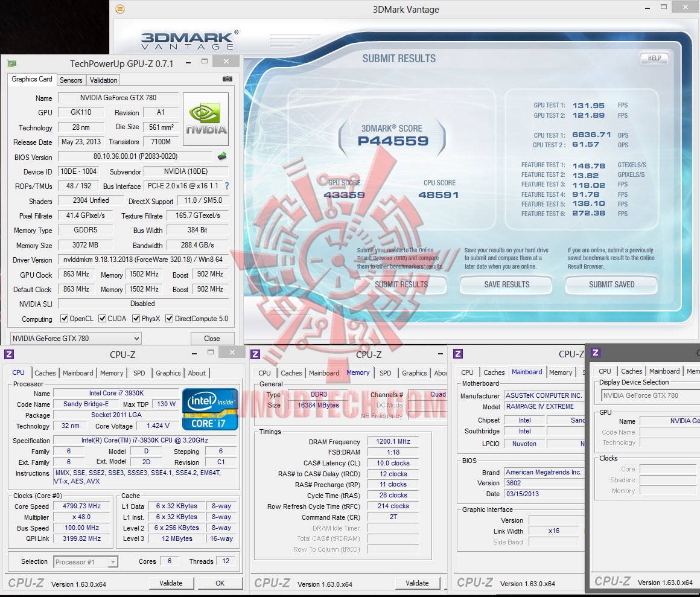Open Caches tab in first CPU-Z window
Image resolution: width=700 pixels, height=597 pixels.
click(x=45, y=373)
